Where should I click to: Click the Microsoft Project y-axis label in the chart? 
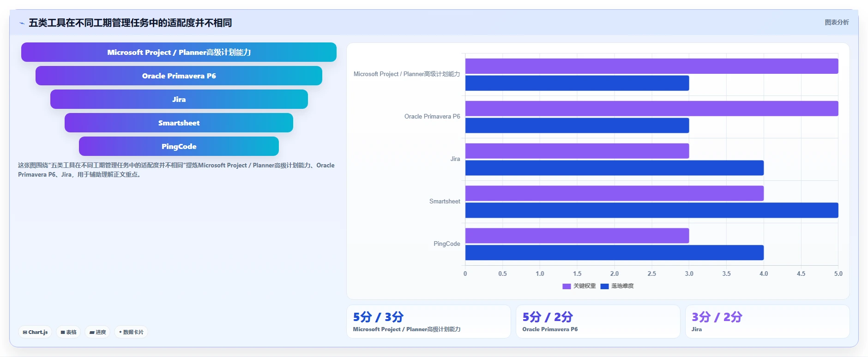click(407, 74)
